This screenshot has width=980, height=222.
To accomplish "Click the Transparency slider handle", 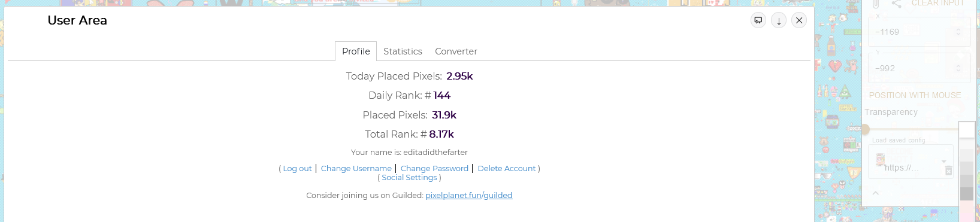I will (x=865, y=129).
